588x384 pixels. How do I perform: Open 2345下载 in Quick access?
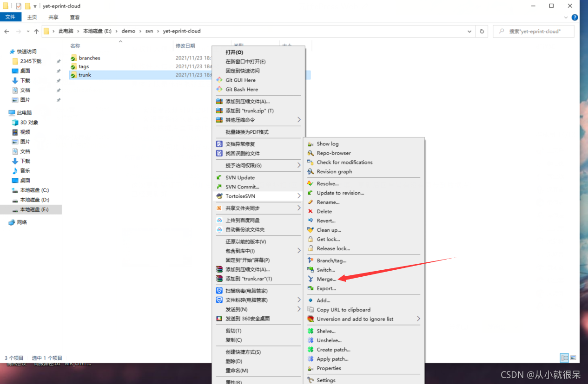[31, 61]
